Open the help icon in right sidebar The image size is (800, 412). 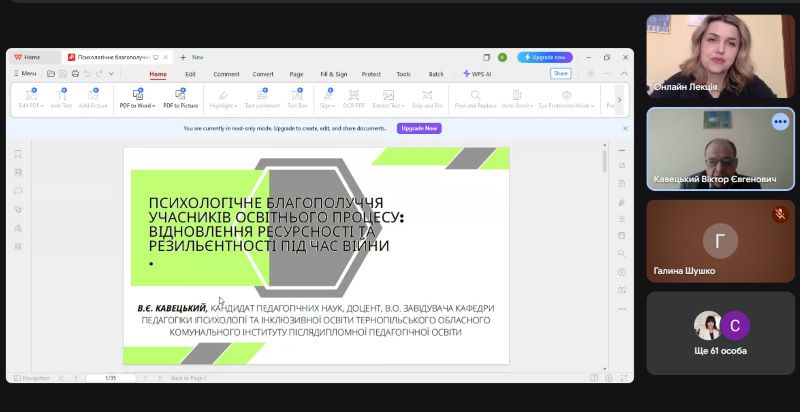point(621,272)
